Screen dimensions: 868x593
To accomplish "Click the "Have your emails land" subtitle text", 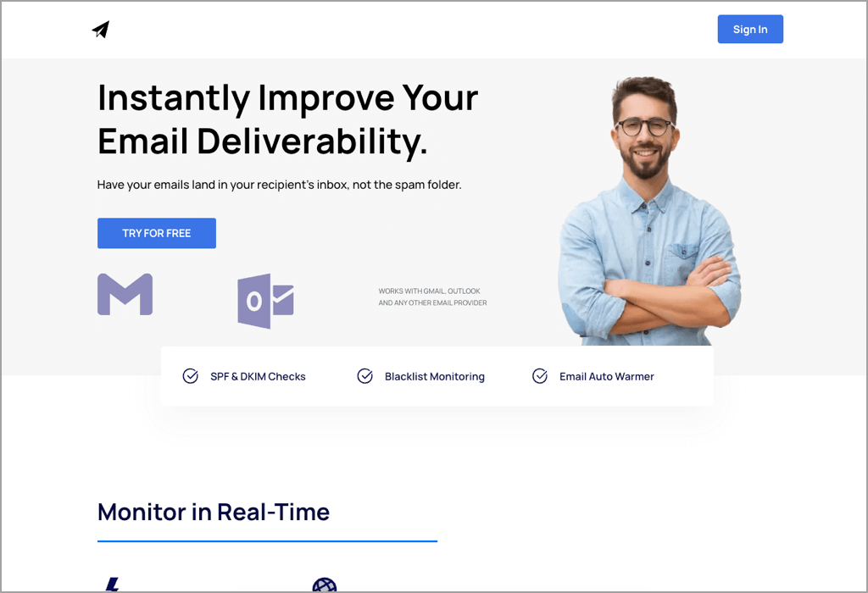I will [x=280, y=185].
